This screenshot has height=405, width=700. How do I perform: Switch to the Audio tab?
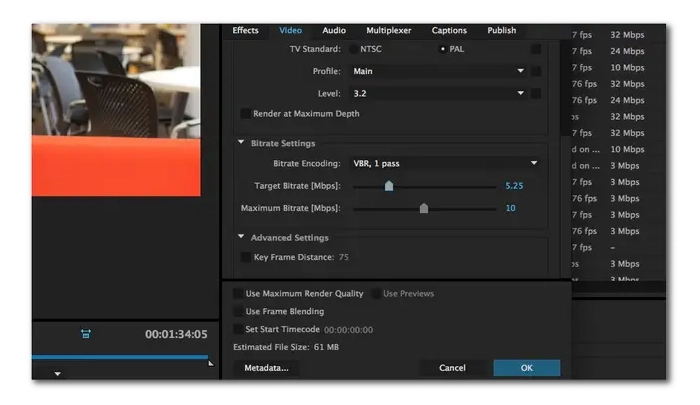[334, 31]
